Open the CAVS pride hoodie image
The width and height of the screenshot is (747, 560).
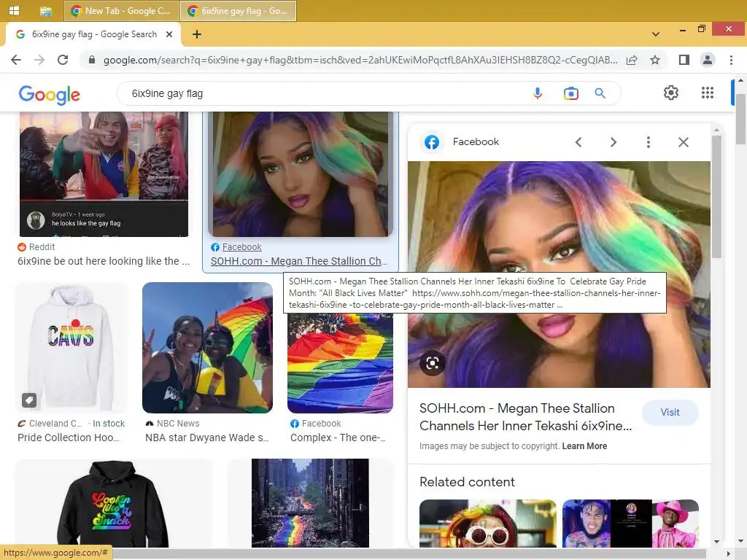point(71,348)
